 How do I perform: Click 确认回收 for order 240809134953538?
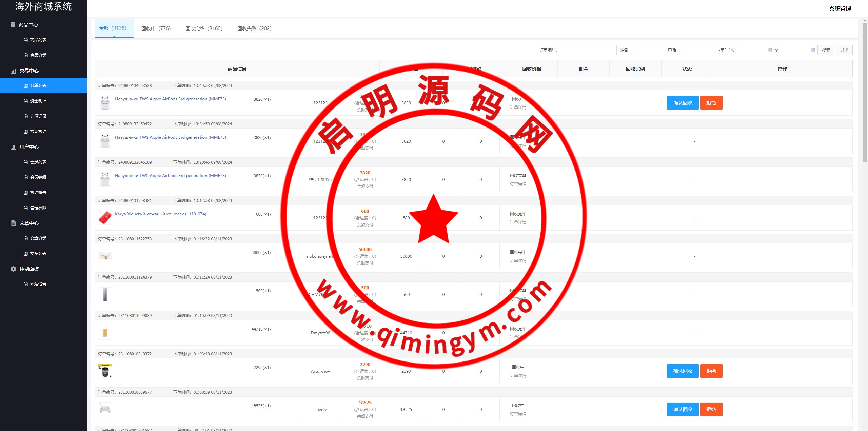683,103
